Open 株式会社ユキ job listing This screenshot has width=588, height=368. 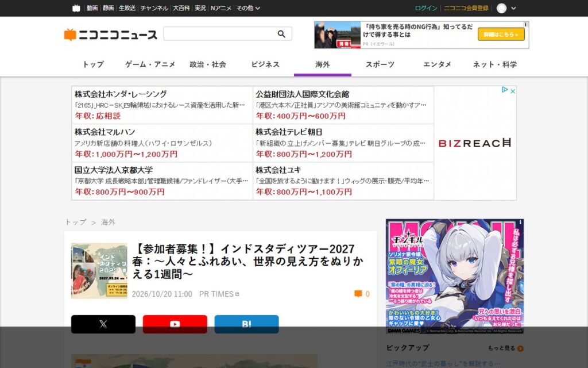[x=343, y=181]
